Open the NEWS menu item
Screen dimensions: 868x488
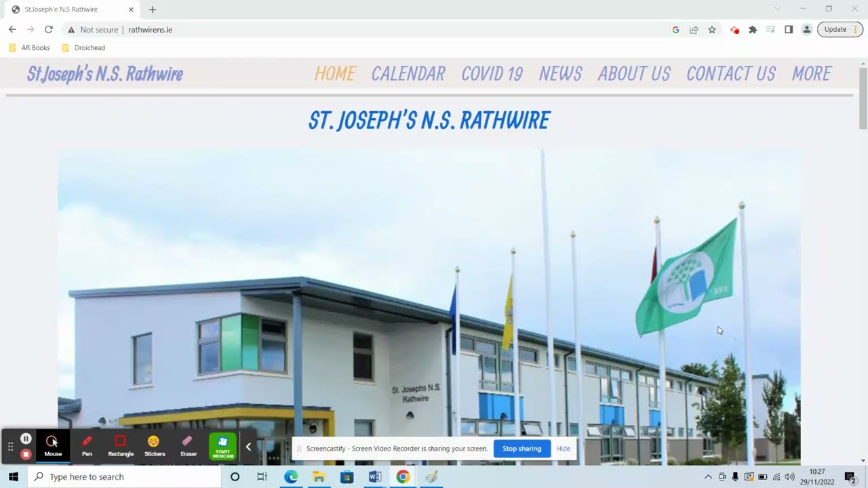coord(561,74)
